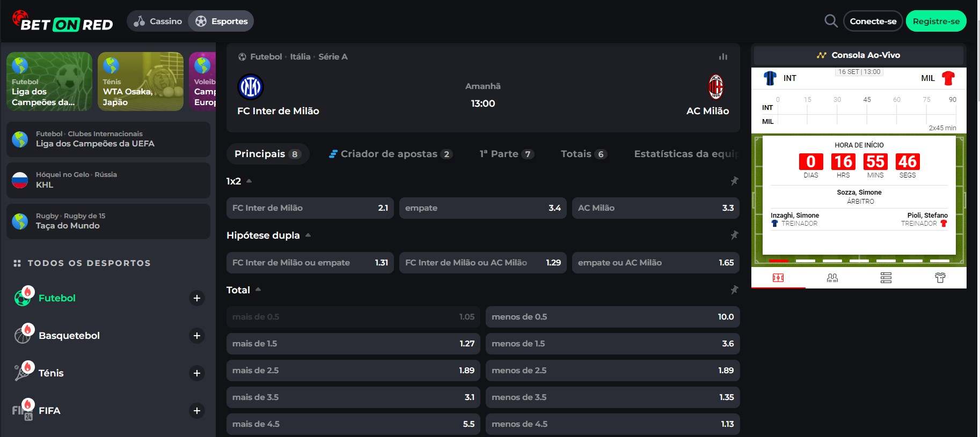Open head-to-head people icon in console
The image size is (980, 437).
pyautogui.click(x=832, y=278)
